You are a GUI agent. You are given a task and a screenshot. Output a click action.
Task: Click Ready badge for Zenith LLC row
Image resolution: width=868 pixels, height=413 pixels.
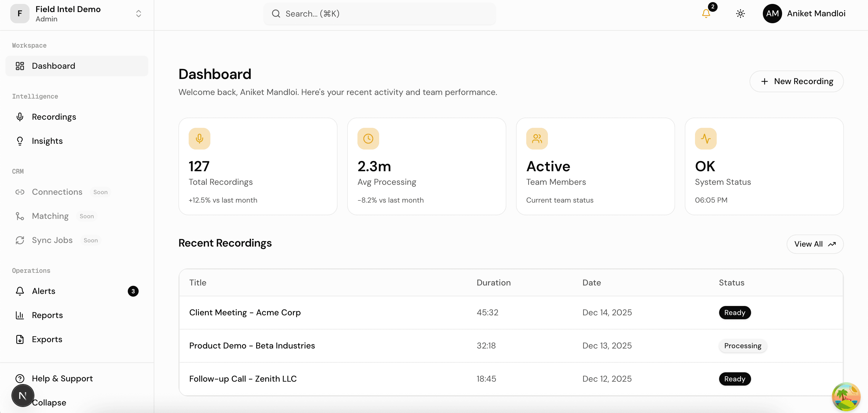735,379
